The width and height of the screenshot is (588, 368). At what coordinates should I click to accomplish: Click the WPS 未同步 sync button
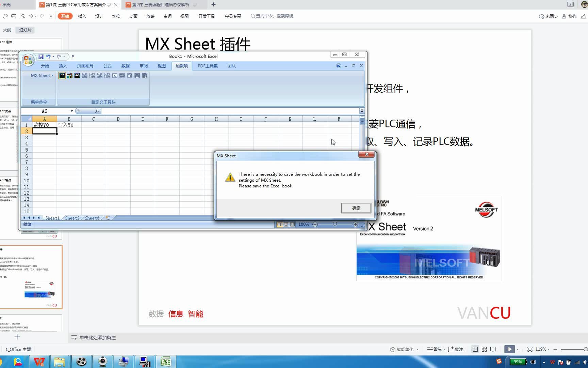[548, 16]
